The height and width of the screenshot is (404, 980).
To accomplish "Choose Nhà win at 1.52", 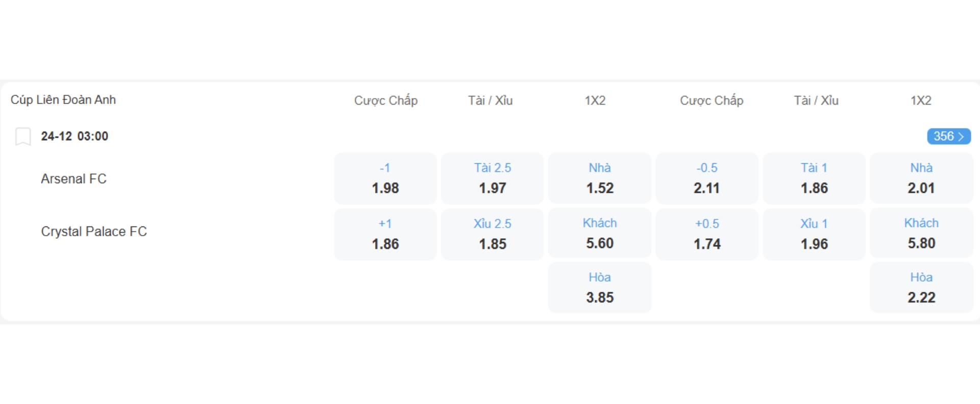I will point(600,179).
